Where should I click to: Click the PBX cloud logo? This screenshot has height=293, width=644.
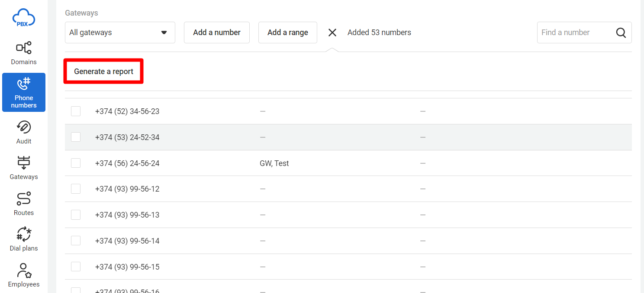(x=24, y=18)
